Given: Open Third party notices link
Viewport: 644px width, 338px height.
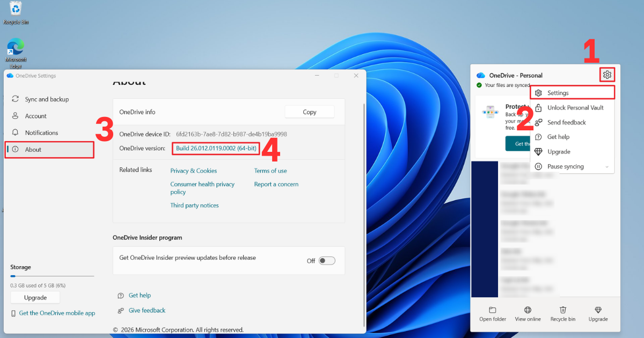Looking at the screenshot, I should (x=194, y=205).
